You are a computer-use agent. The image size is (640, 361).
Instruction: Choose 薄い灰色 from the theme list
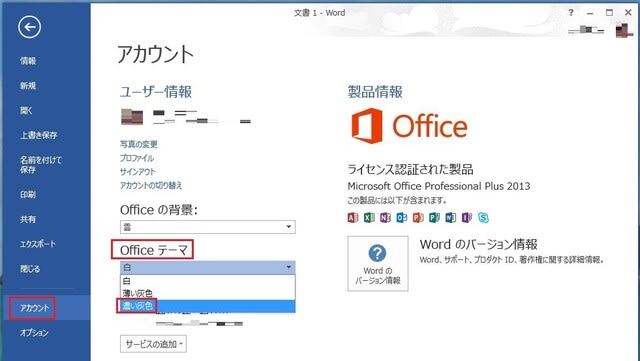click(x=208, y=293)
